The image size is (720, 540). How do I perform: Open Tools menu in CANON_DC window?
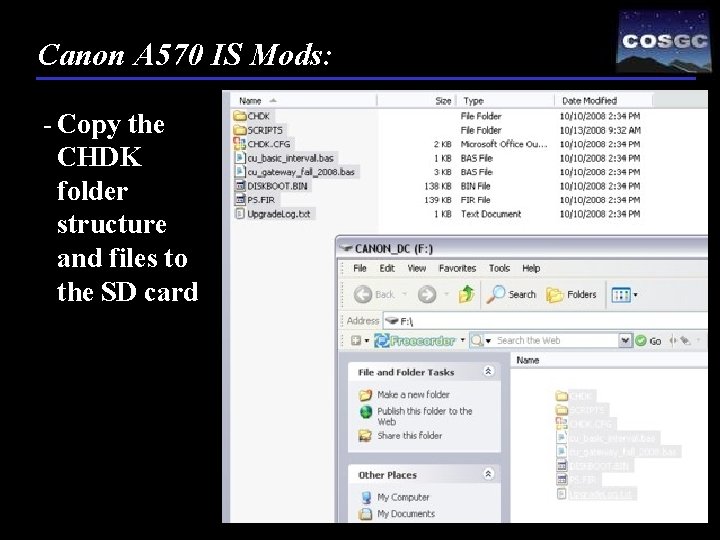(x=499, y=268)
